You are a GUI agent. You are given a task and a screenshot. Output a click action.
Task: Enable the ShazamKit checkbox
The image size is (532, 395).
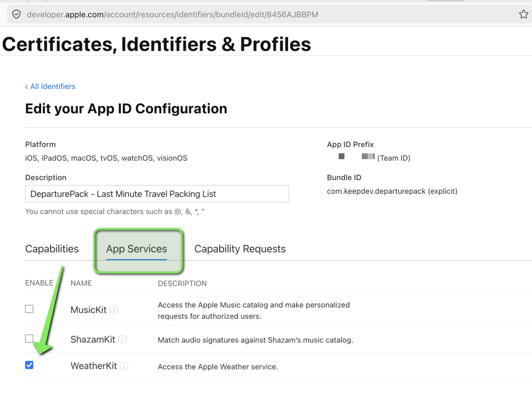tap(29, 338)
